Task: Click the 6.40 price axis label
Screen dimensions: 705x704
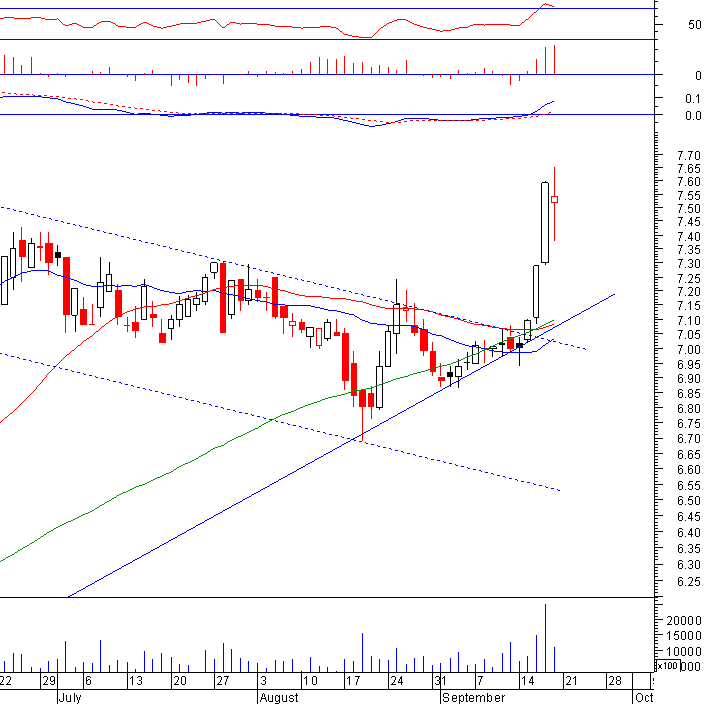Action: 688,533
